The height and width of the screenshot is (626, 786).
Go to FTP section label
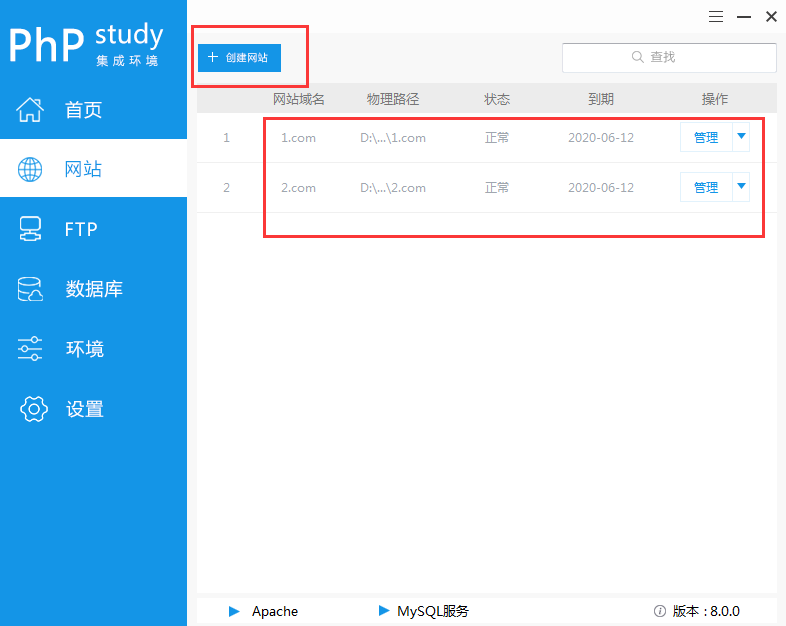point(81,229)
